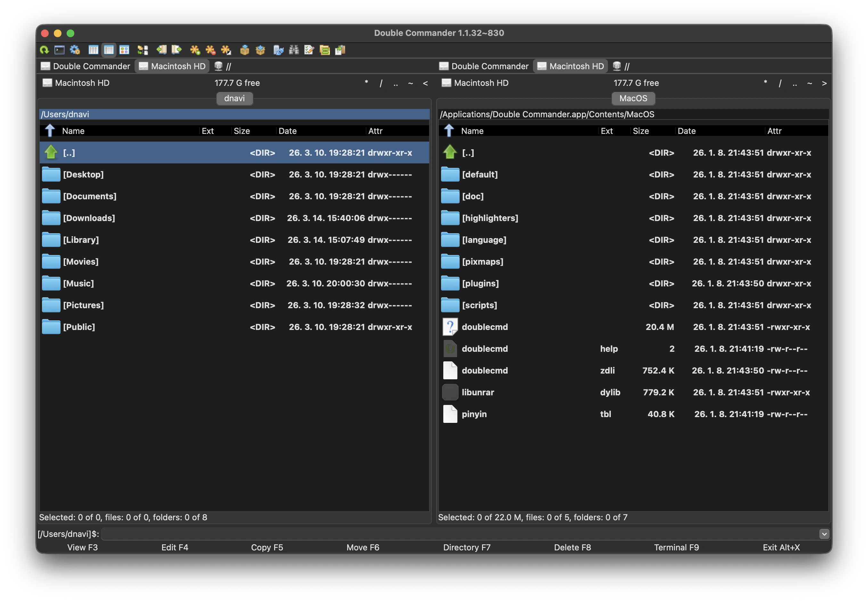This screenshot has width=868, height=601.
Task: Open file search with binoculars icon
Action: pyautogui.click(x=294, y=50)
